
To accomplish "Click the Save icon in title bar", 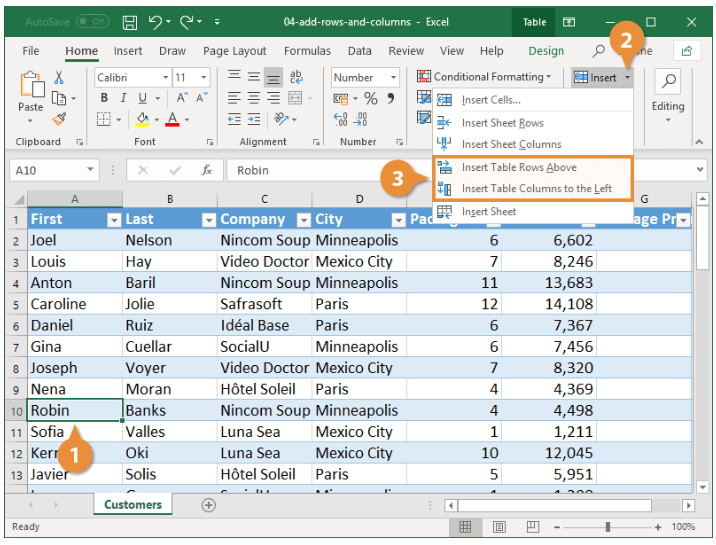I will click(130, 22).
